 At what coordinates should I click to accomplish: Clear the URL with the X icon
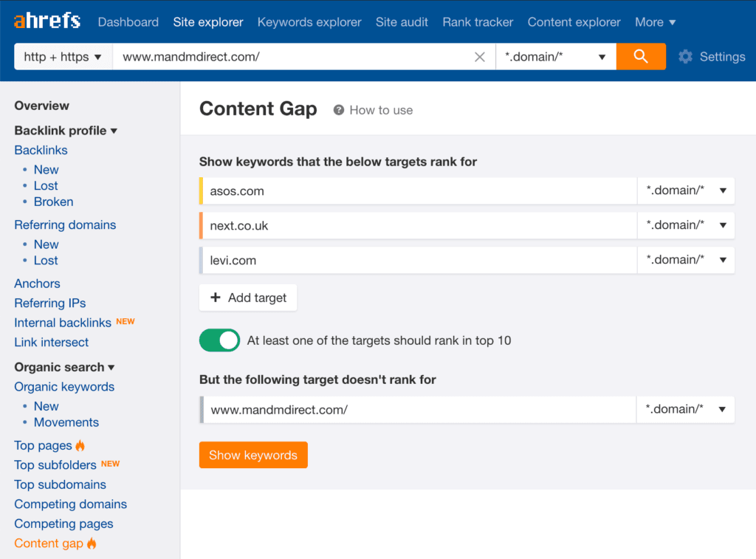(479, 57)
